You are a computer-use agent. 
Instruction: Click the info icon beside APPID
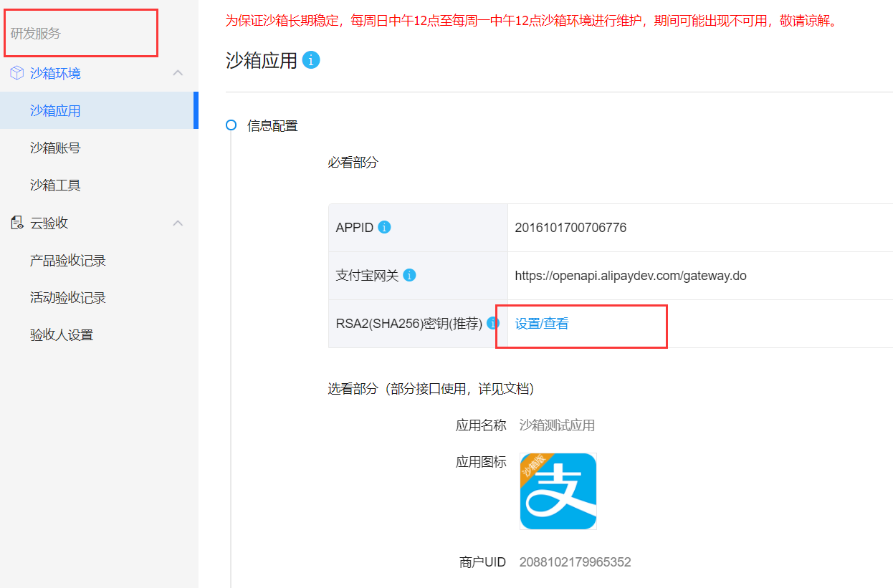pos(384,228)
